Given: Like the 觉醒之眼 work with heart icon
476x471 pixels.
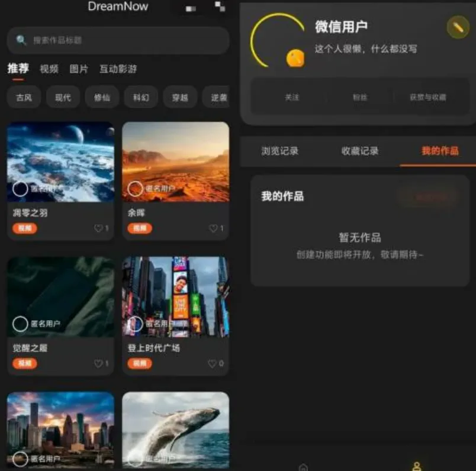Looking at the screenshot, I should [x=98, y=363].
